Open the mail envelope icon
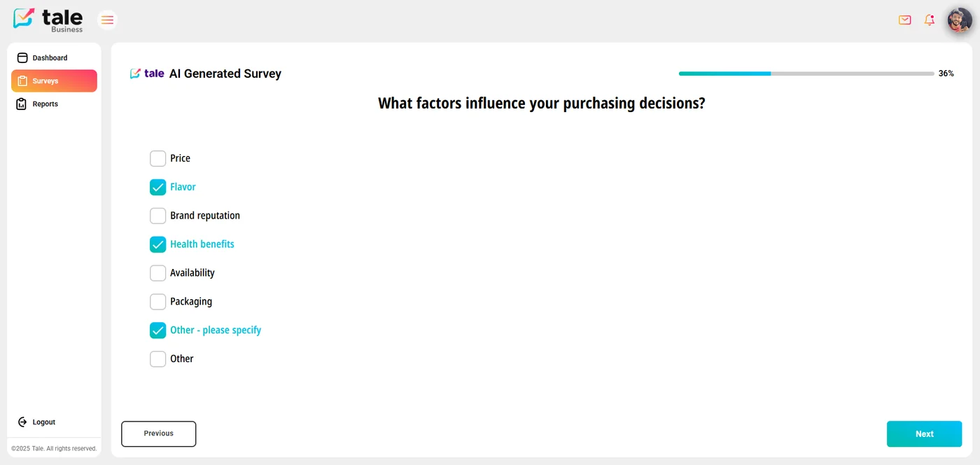Image resolution: width=980 pixels, height=465 pixels. click(x=904, y=20)
